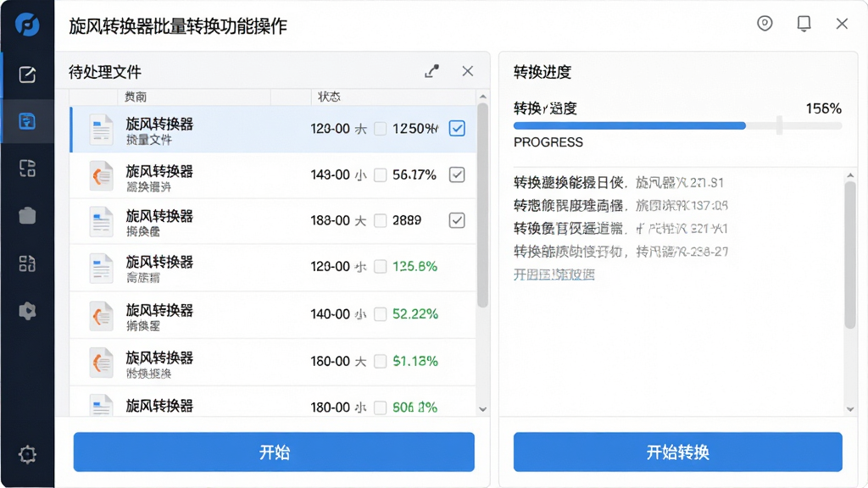Click the 156% progress value
The height and width of the screenshot is (488, 868).
point(823,108)
